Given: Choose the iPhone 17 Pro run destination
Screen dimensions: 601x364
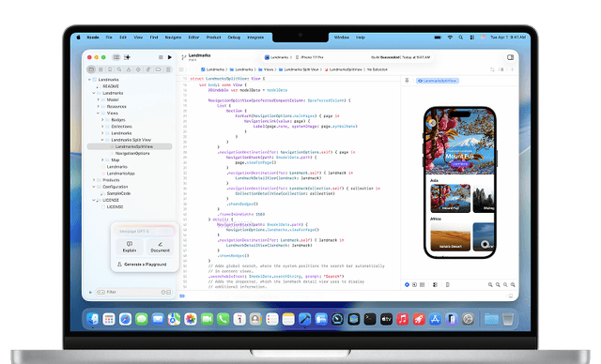Looking at the screenshot, I should 309,57.
